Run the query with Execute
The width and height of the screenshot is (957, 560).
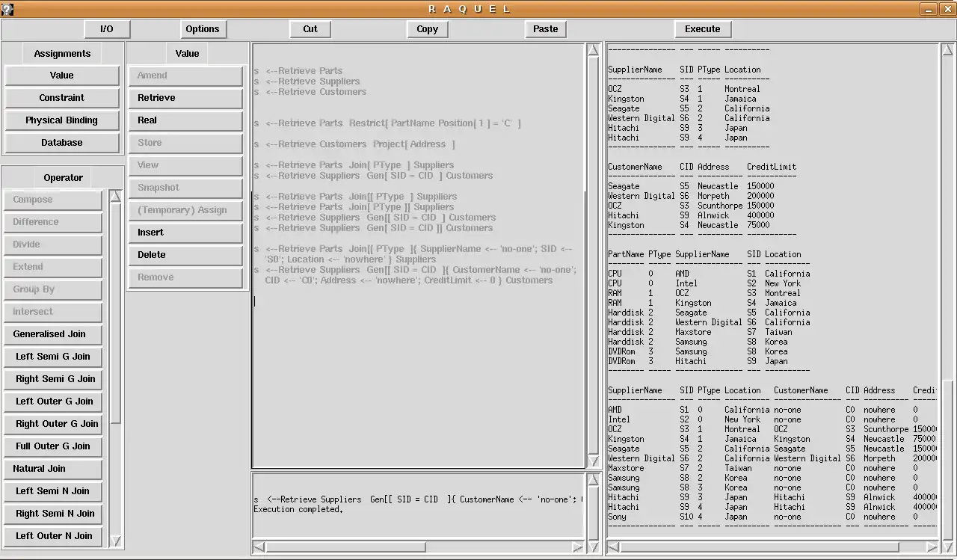[703, 29]
